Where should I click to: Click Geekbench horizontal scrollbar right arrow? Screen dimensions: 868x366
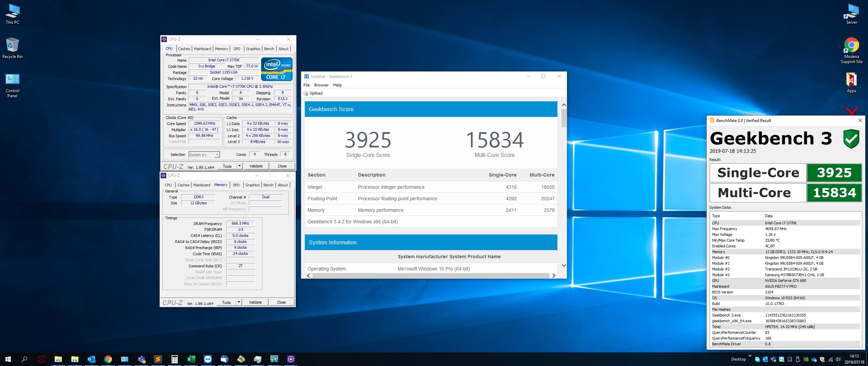click(554, 276)
